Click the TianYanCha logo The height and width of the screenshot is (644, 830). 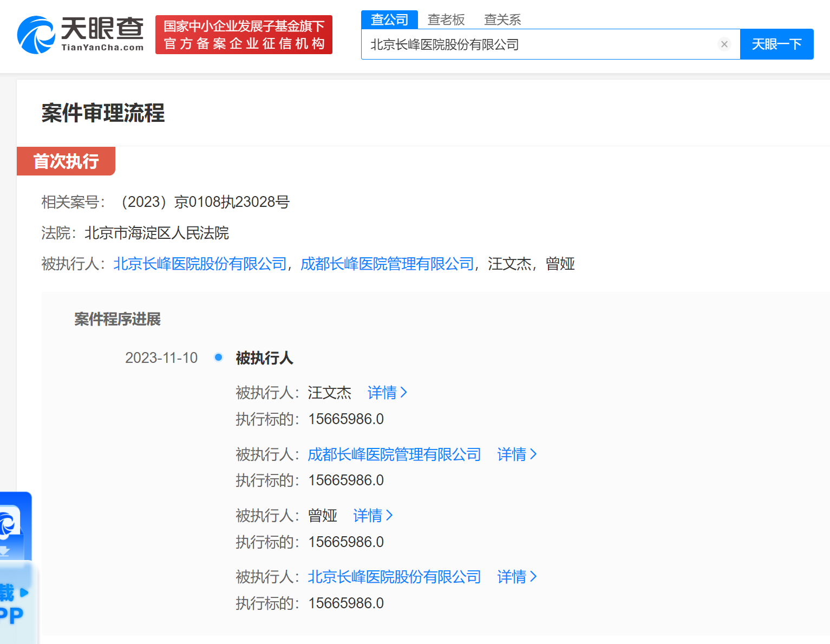point(81,35)
